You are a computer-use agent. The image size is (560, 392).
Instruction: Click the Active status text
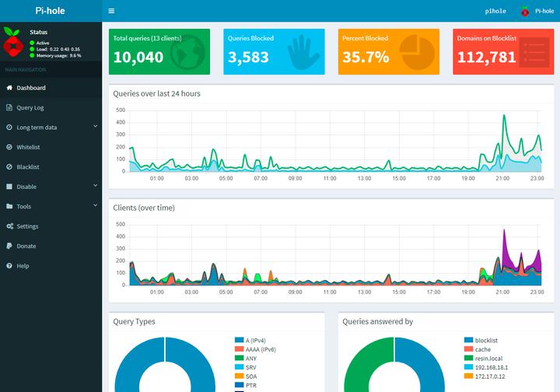point(43,43)
